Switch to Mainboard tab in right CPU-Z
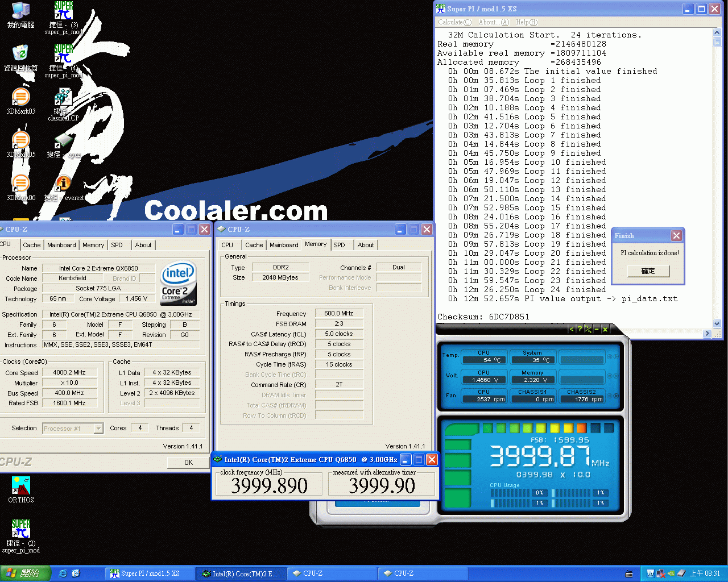Image resolution: width=728 pixels, height=582 pixels. (284, 245)
